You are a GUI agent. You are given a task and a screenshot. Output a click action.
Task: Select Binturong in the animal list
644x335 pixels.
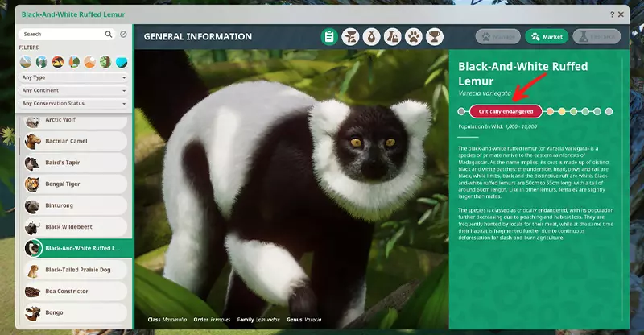tap(75, 205)
